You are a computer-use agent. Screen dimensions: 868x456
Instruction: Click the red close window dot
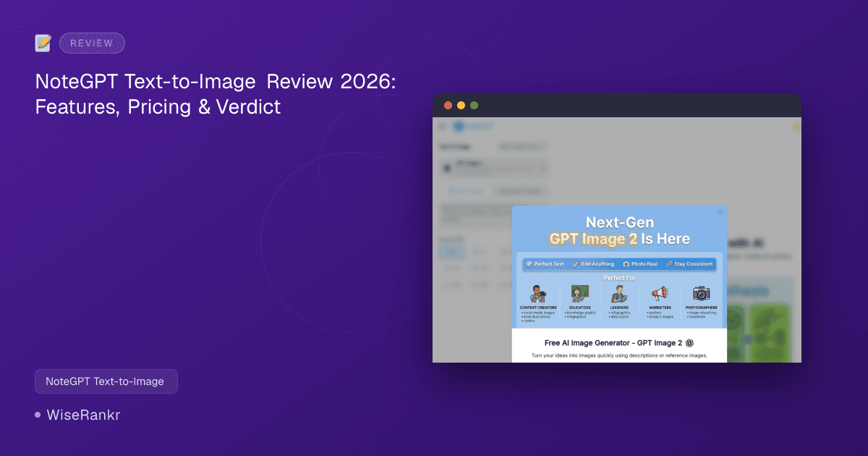click(x=448, y=106)
